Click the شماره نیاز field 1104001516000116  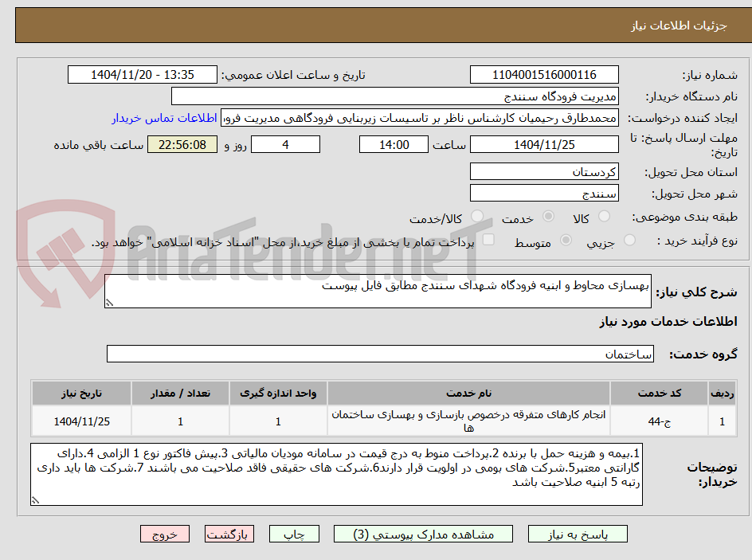click(544, 75)
